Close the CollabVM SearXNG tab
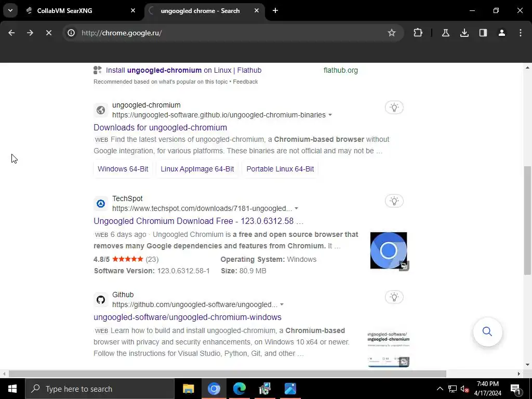This screenshot has height=399, width=532. click(133, 11)
